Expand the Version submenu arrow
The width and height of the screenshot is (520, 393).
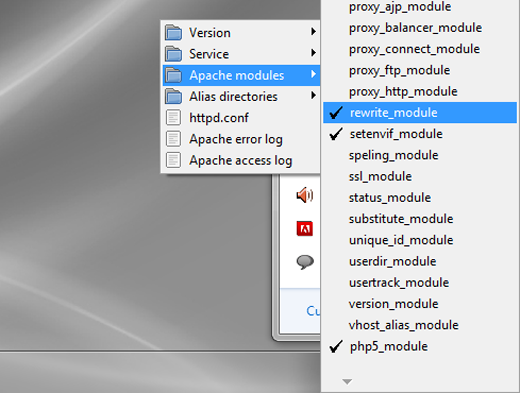313,32
